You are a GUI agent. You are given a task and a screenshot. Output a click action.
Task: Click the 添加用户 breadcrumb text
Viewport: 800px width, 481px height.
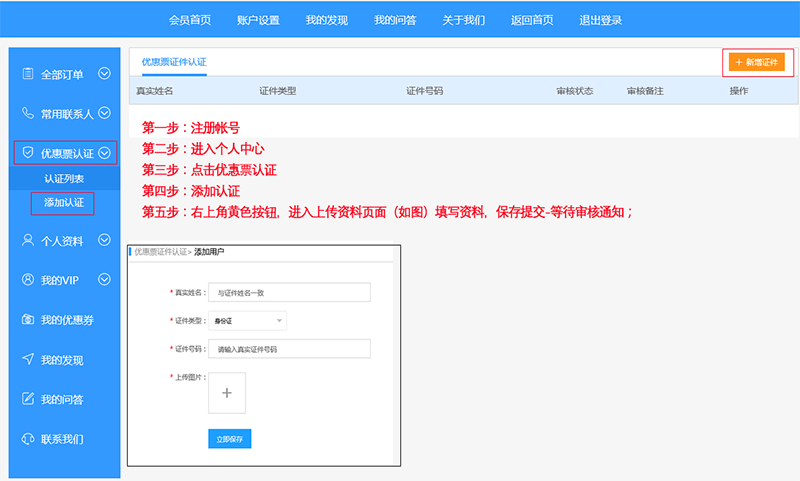click(209, 252)
